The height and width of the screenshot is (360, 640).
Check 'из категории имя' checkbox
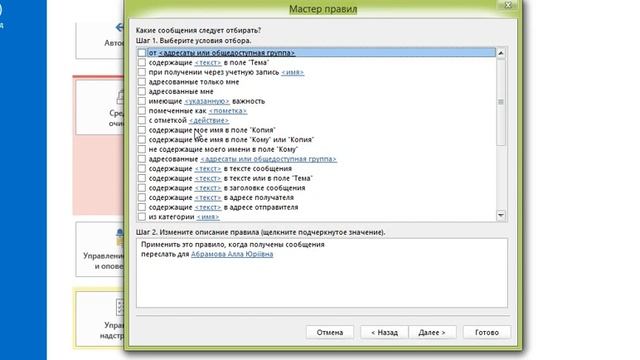click(x=142, y=217)
